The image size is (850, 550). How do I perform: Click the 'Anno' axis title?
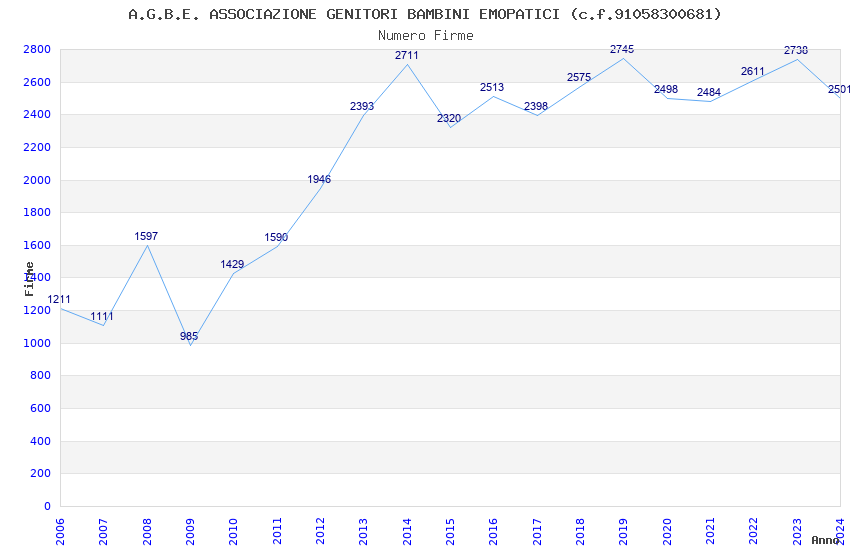(x=825, y=540)
